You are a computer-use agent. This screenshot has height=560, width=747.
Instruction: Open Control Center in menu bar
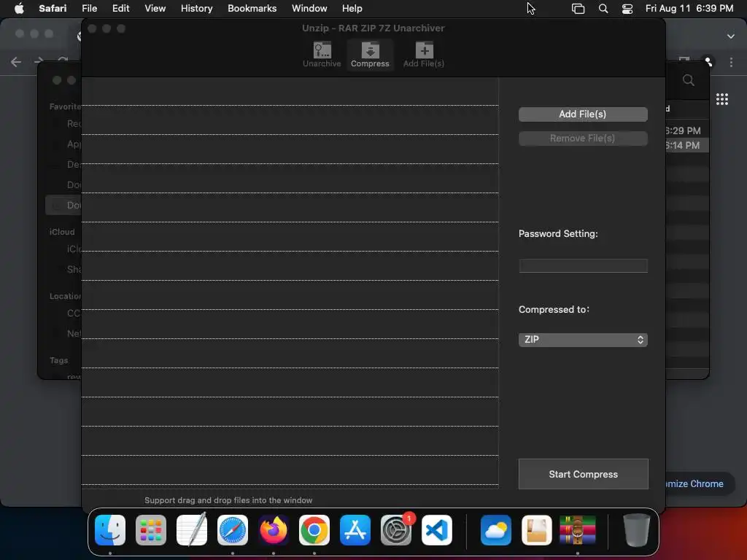pyautogui.click(x=627, y=9)
